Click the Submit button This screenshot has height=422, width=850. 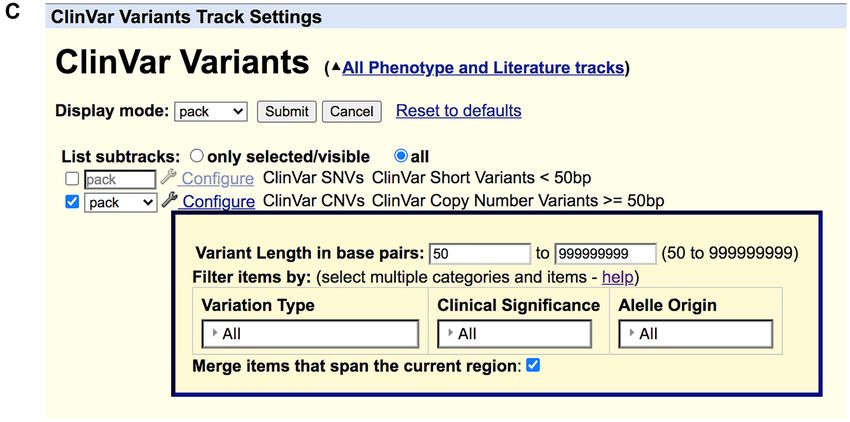287,112
